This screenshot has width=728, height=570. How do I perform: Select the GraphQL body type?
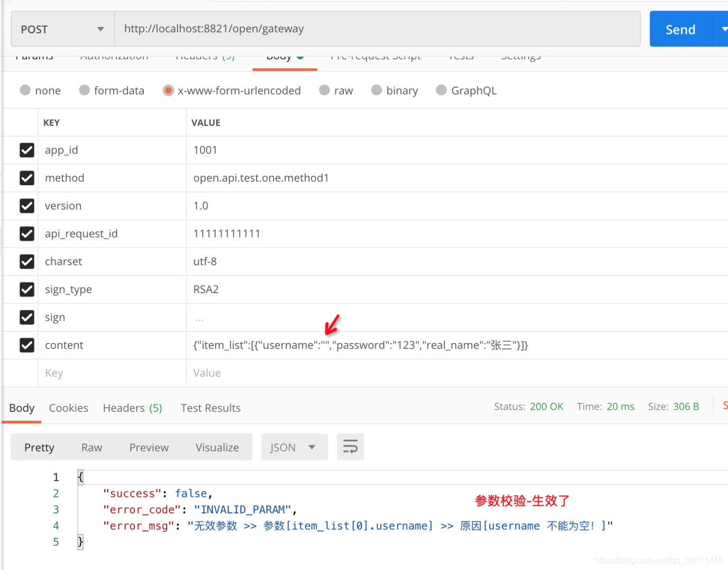(x=441, y=90)
